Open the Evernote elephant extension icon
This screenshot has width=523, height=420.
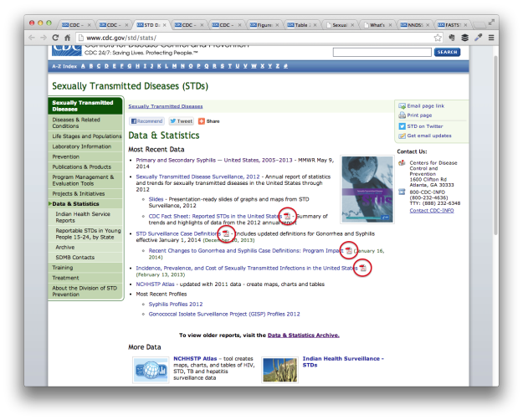(x=452, y=38)
